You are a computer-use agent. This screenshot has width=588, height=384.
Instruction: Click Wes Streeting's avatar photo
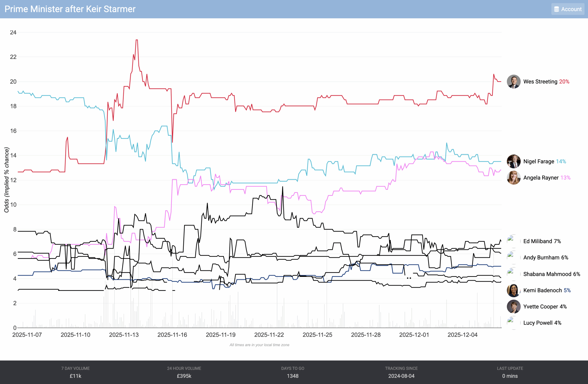point(513,82)
